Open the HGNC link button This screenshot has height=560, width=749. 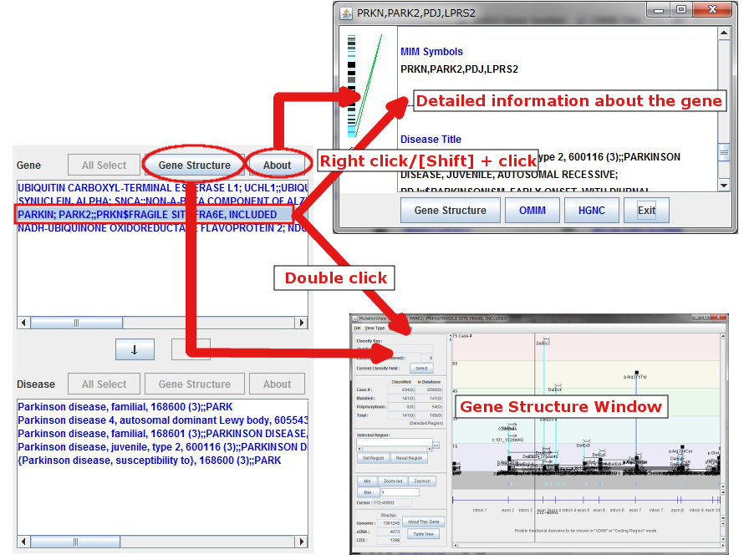click(x=591, y=211)
